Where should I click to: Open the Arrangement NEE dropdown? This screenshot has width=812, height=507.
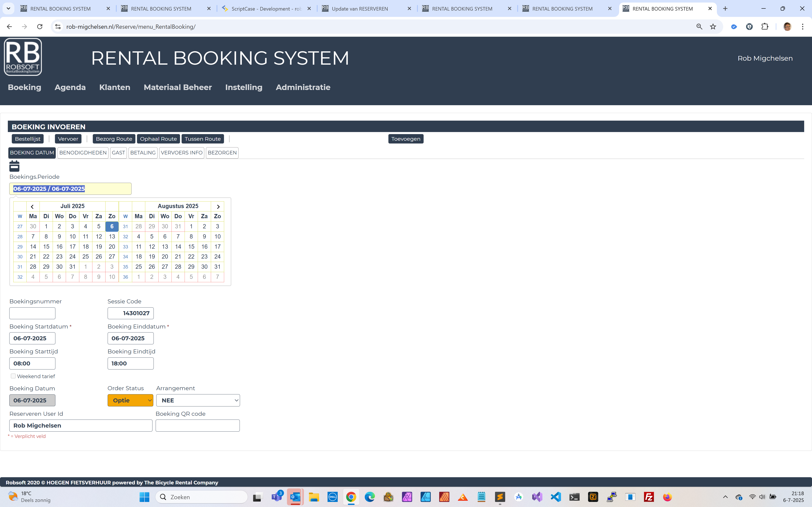[198, 400]
